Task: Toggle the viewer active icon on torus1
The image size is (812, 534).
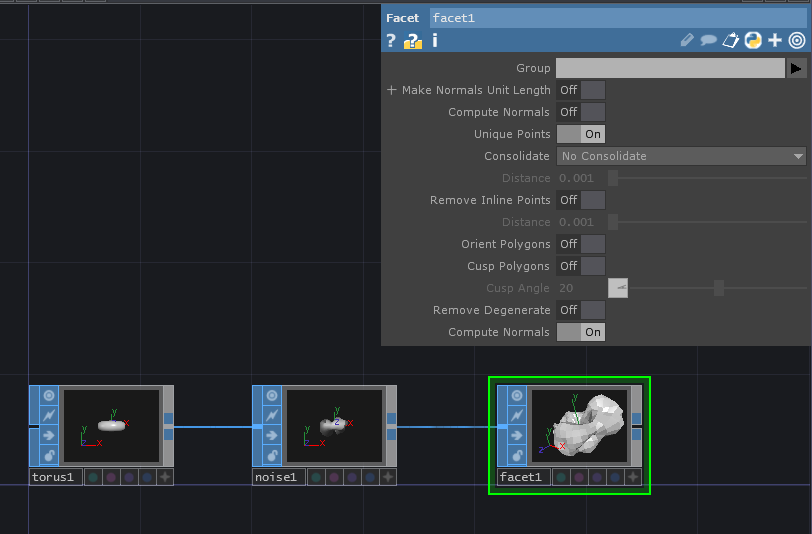Action: click(48, 396)
